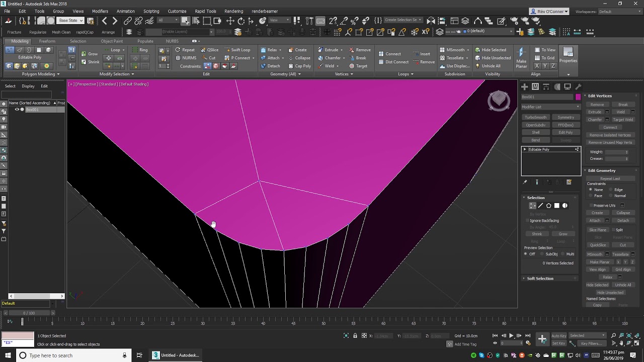Click Remove Isolated Vertices button
This screenshot has height=362, width=644.
click(x=610, y=135)
